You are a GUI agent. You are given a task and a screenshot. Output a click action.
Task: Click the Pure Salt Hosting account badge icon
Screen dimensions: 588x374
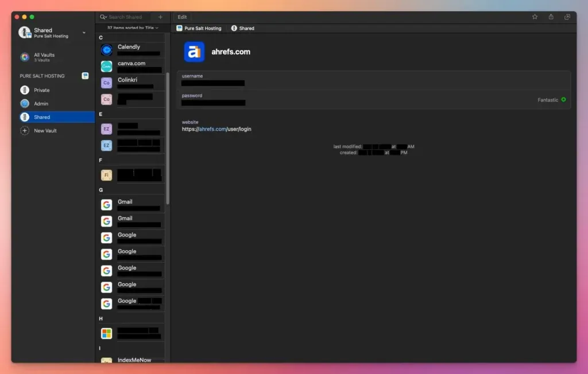85,76
